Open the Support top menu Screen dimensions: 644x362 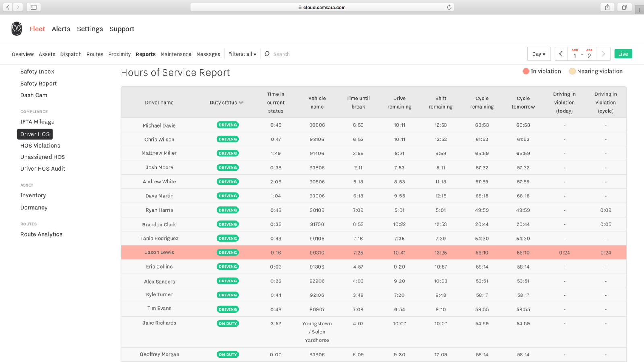pyautogui.click(x=122, y=29)
